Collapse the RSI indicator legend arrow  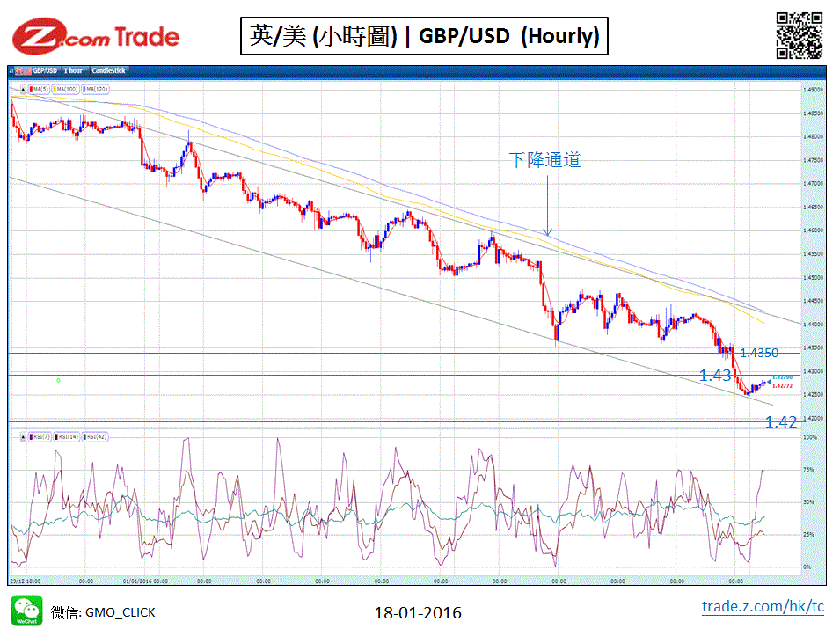pyautogui.click(x=23, y=437)
